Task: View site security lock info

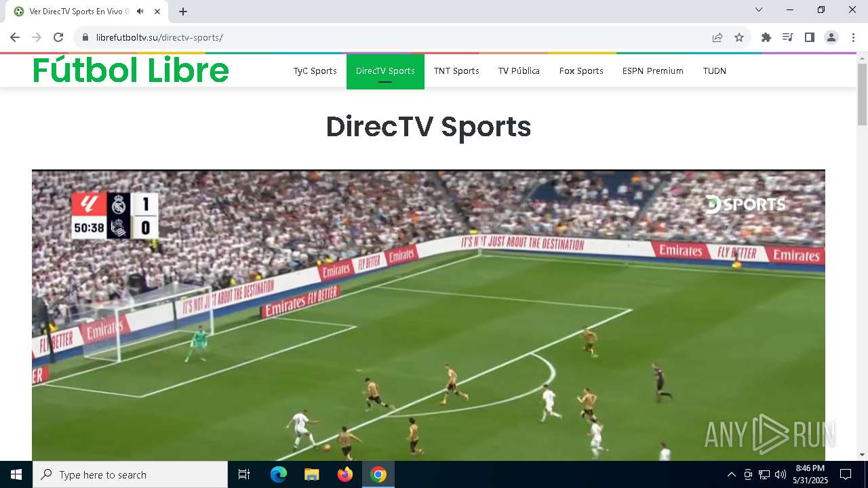Action: [85, 37]
